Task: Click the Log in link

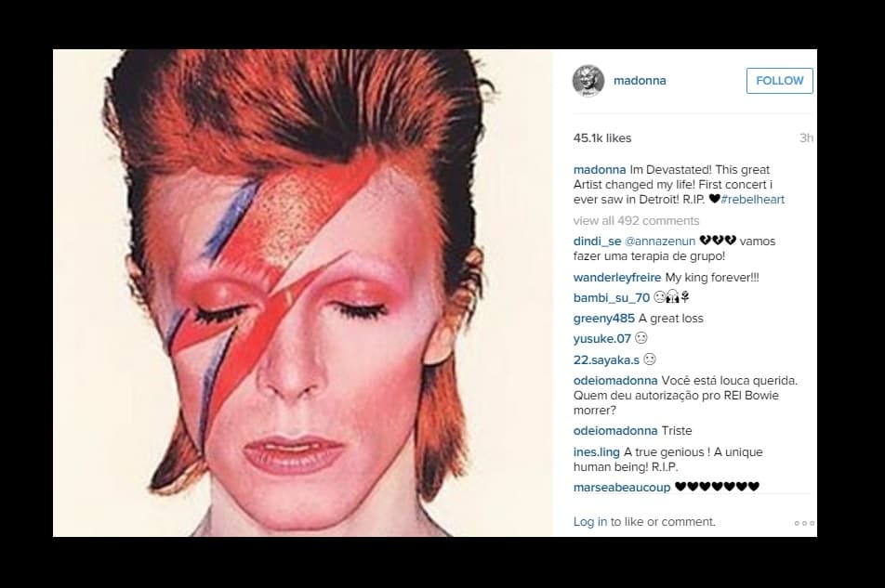Action: [589, 521]
